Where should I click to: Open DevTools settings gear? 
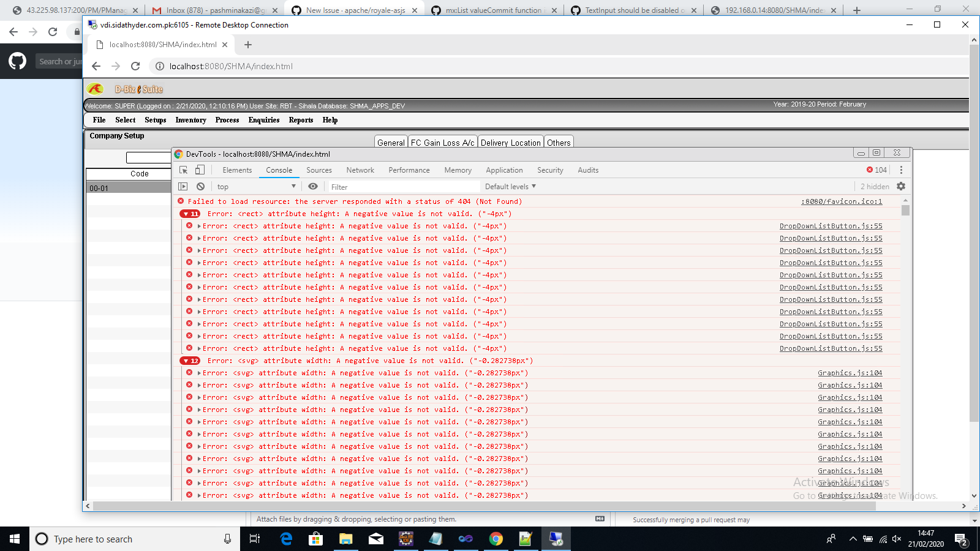coord(900,186)
